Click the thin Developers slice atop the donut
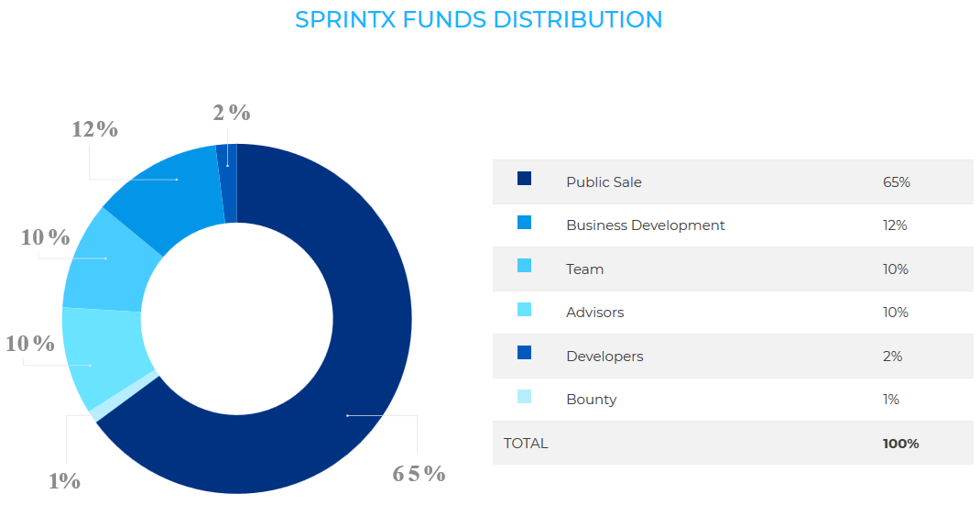The image size is (980, 505). click(x=228, y=183)
